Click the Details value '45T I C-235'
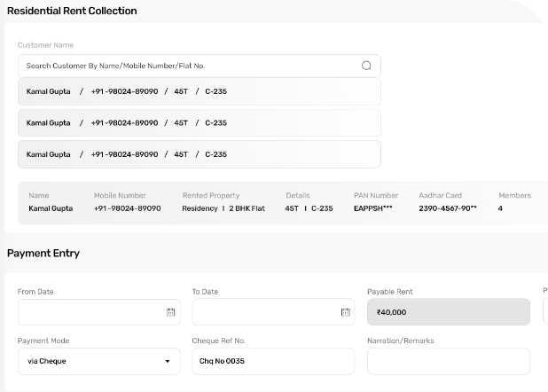The image size is (548, 392). pyautogui.click(x=309, y=208)
